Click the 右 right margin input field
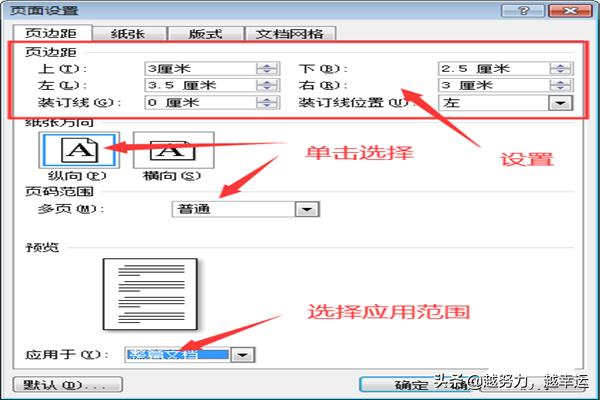The width and height of the screenshot is (600, 400). tap(493, 85)
